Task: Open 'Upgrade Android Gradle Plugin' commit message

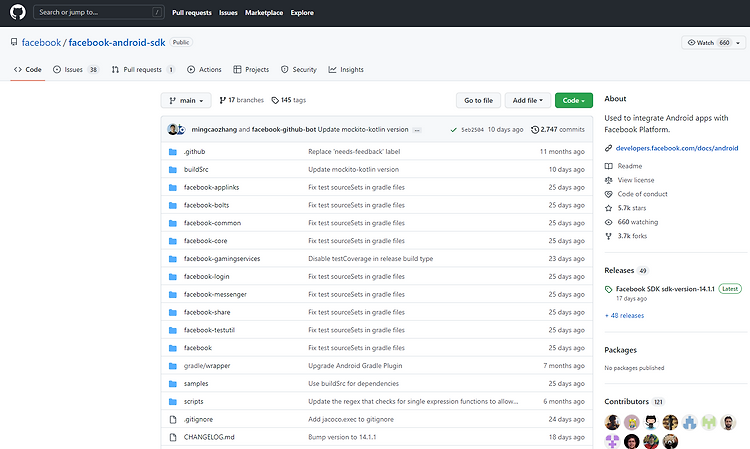Action: (355, 366)
